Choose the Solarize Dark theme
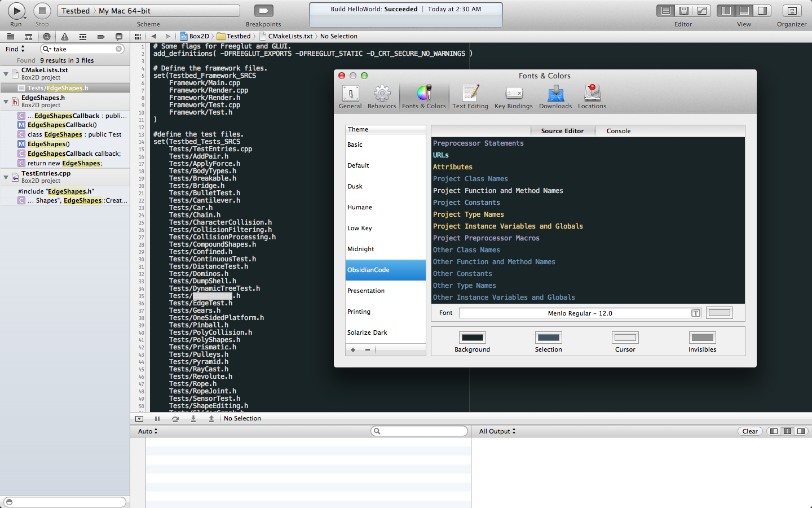The height and width of the screenshot is (508, 812). coord(385,332)
